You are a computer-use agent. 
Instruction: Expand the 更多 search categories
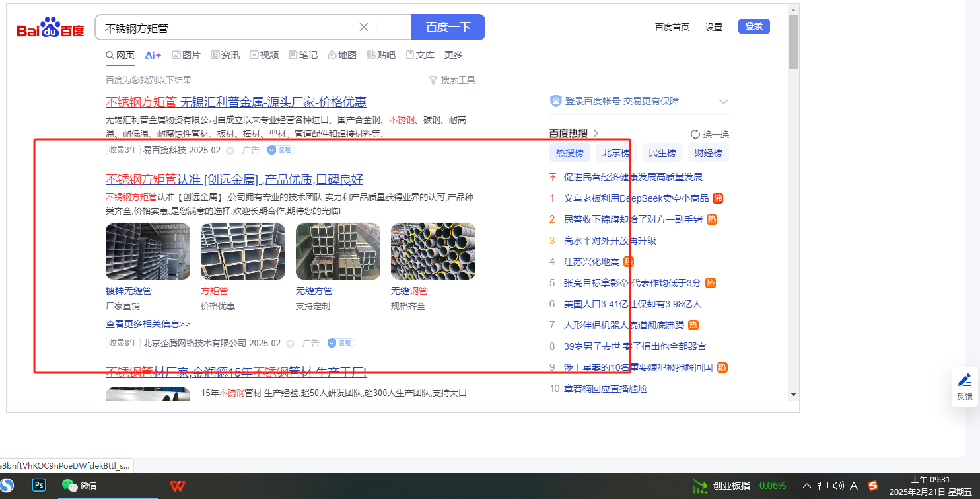(454, 55)
